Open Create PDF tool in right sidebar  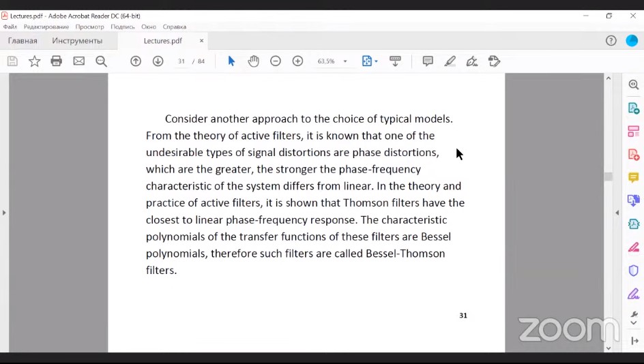633,155
